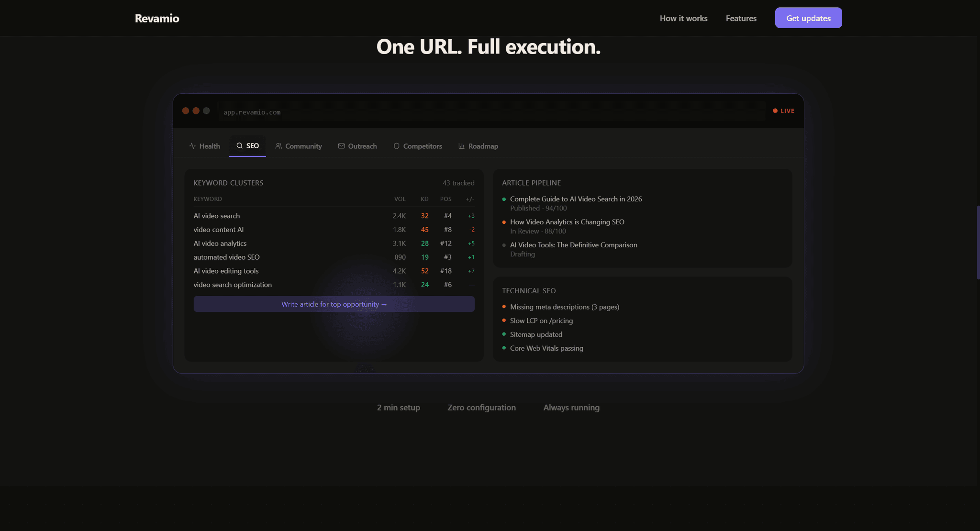Click the 'In Review · 88/100' status

(x=538, y=231)
